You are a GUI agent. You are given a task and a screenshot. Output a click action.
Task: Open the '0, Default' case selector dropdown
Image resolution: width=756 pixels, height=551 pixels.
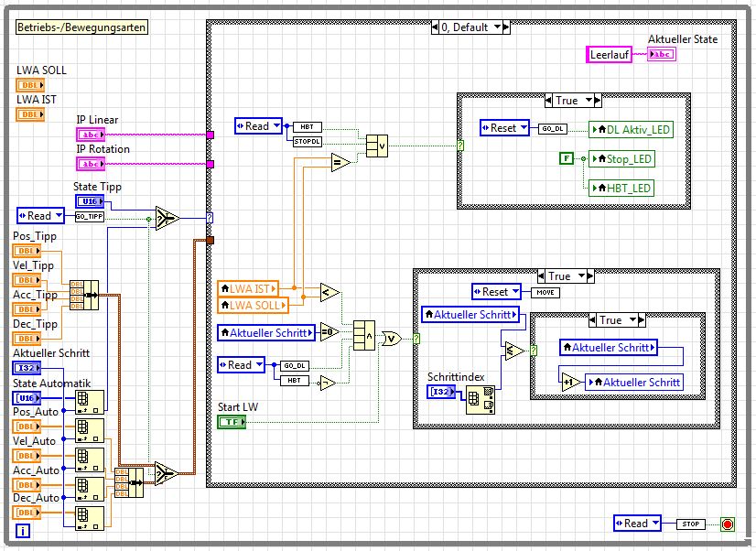point(498,27)
